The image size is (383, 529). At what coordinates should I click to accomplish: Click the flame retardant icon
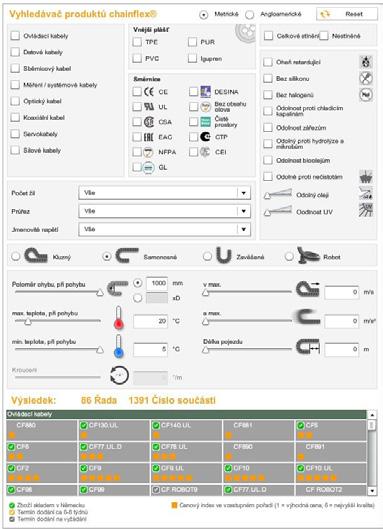(366, 62)
